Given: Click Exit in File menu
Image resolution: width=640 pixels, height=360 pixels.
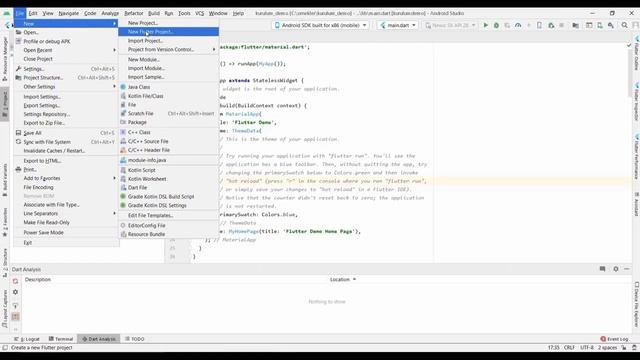Looking at the screenshot, I should coord(66,243).
